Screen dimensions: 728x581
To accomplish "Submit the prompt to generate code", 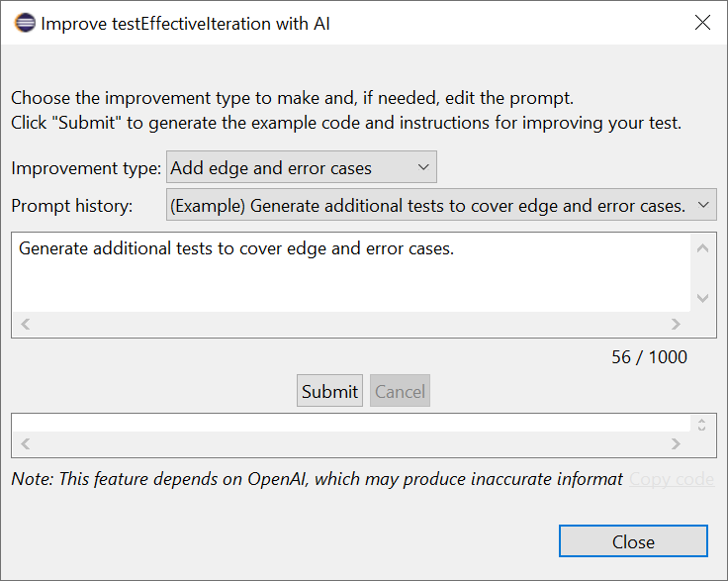I will tap(329, 391).
